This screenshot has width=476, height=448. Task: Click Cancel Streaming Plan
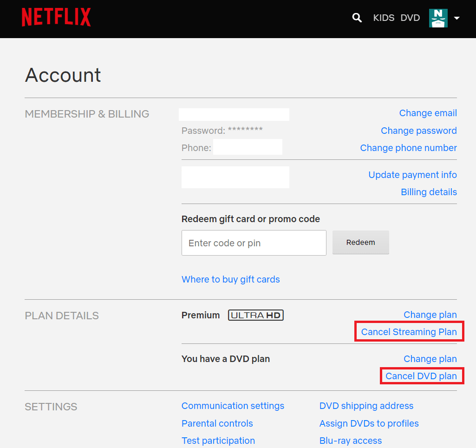(x=409, y=332)
